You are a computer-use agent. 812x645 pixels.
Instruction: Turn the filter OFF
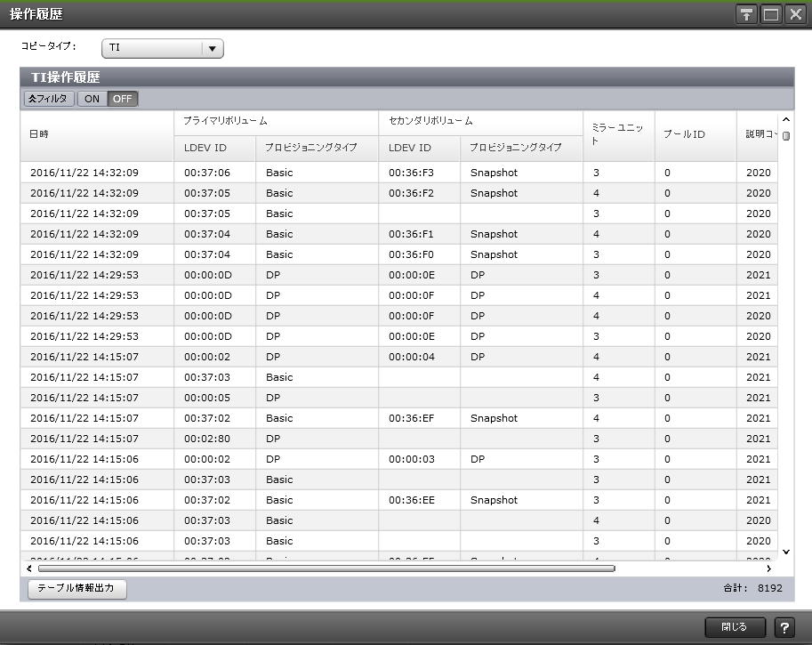tap(124, 99)
